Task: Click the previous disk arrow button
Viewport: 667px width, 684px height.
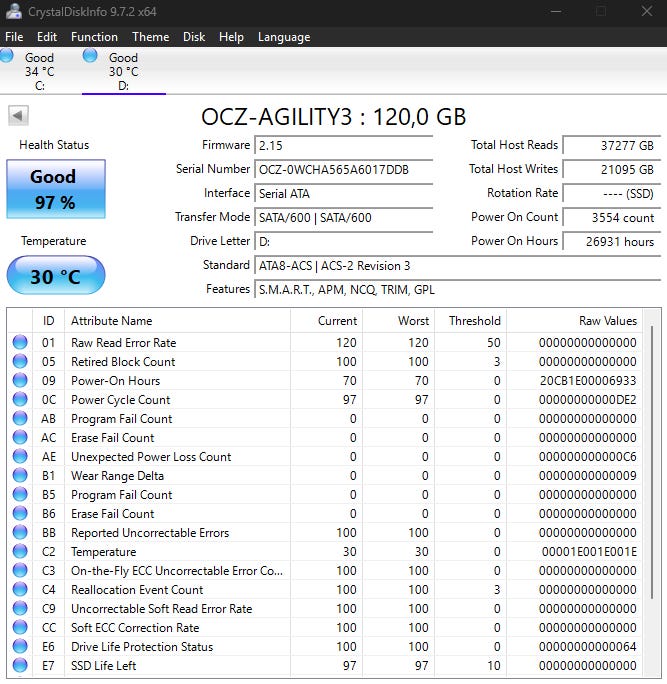Action: click(18, 116)
